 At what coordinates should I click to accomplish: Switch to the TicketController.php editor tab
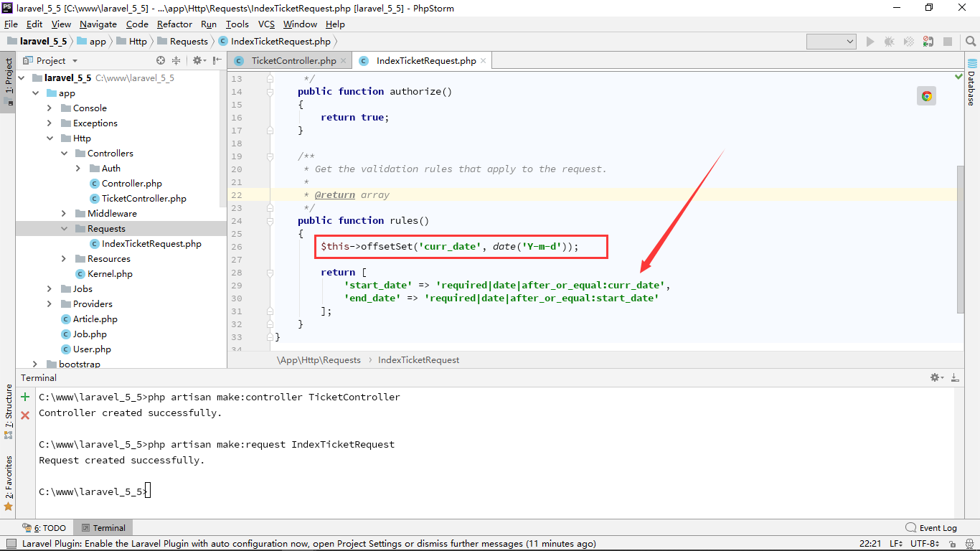[x=293, y=61]
